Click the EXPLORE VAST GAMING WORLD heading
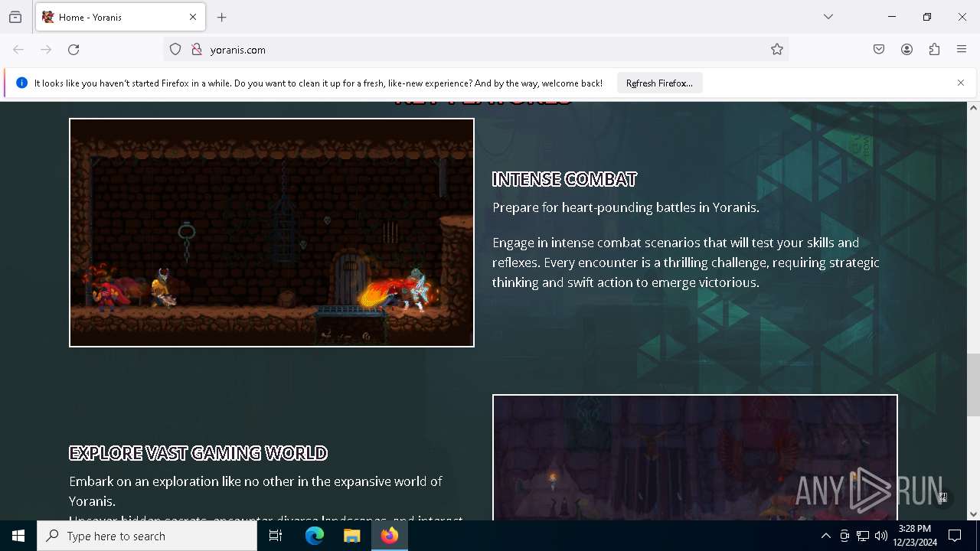Screen dimensions: 980x551 point(198,453)
